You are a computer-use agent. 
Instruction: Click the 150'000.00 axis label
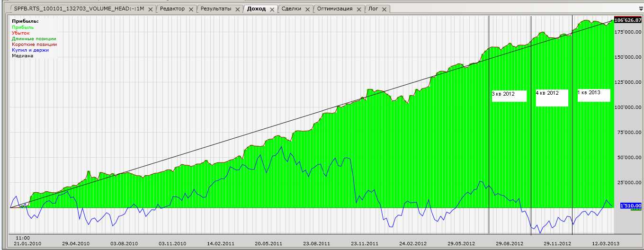628,57
